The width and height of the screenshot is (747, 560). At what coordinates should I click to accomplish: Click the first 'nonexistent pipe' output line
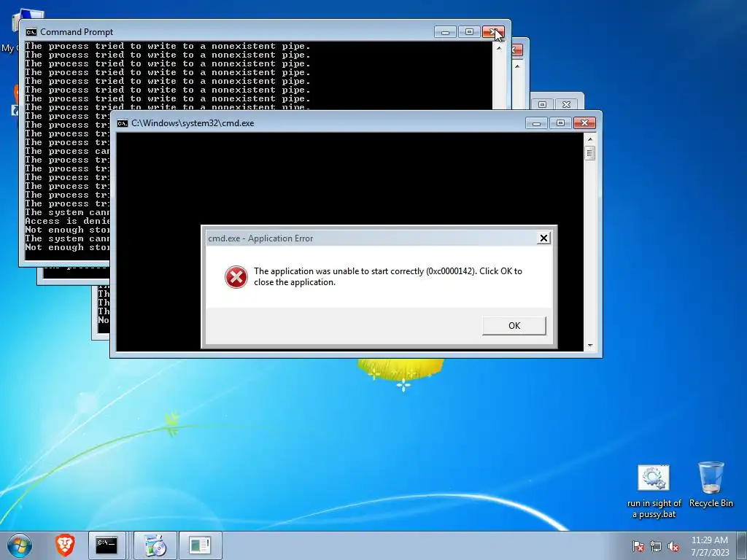168,46
